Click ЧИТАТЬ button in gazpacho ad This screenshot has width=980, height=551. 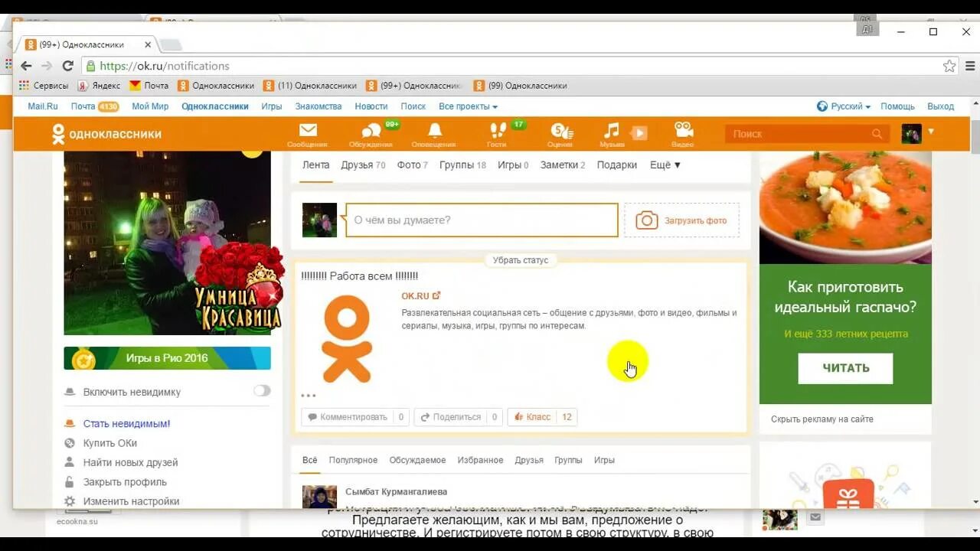point(845,368)
